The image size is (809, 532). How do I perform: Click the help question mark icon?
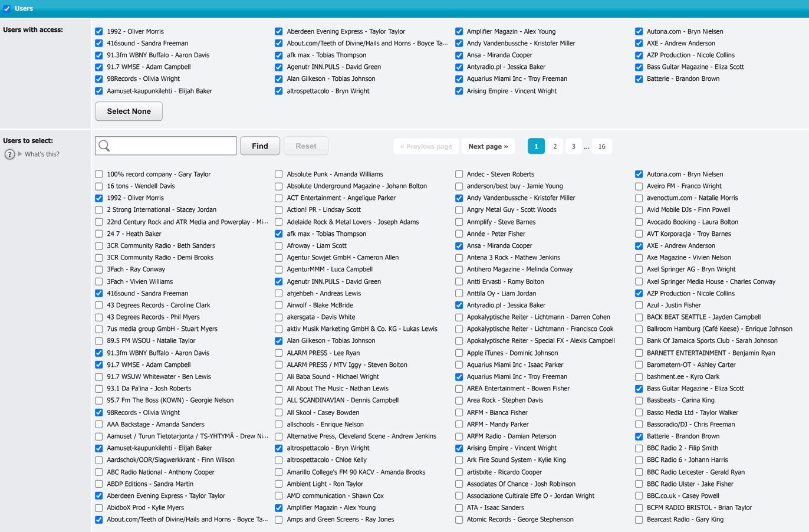9,154
